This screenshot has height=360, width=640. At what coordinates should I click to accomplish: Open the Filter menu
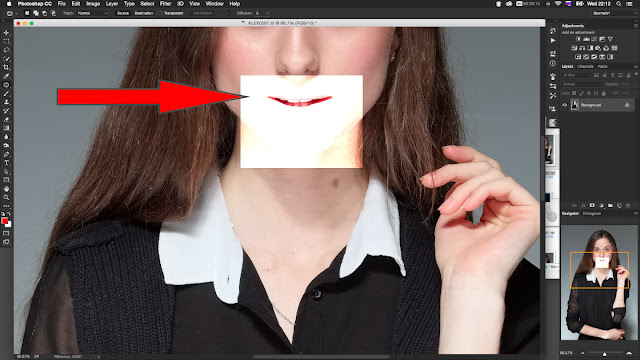165,4
